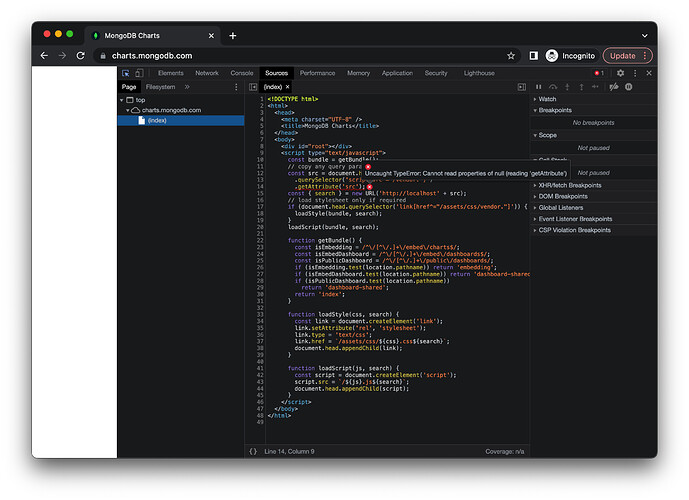The height and width of the screenshot is (500, 689).
Task: Reload the page in Chrome
Action: (x=82, y=56)
